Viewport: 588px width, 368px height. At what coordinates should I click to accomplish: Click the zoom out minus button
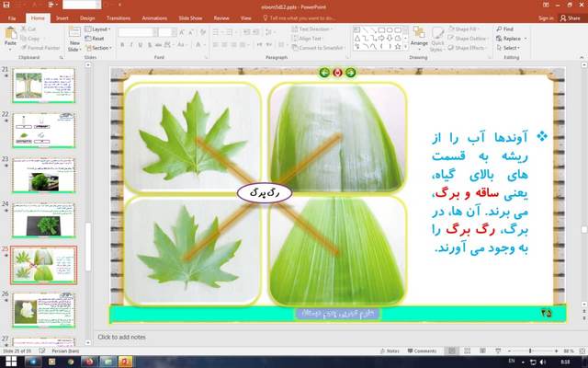click(x=509, y=351)
